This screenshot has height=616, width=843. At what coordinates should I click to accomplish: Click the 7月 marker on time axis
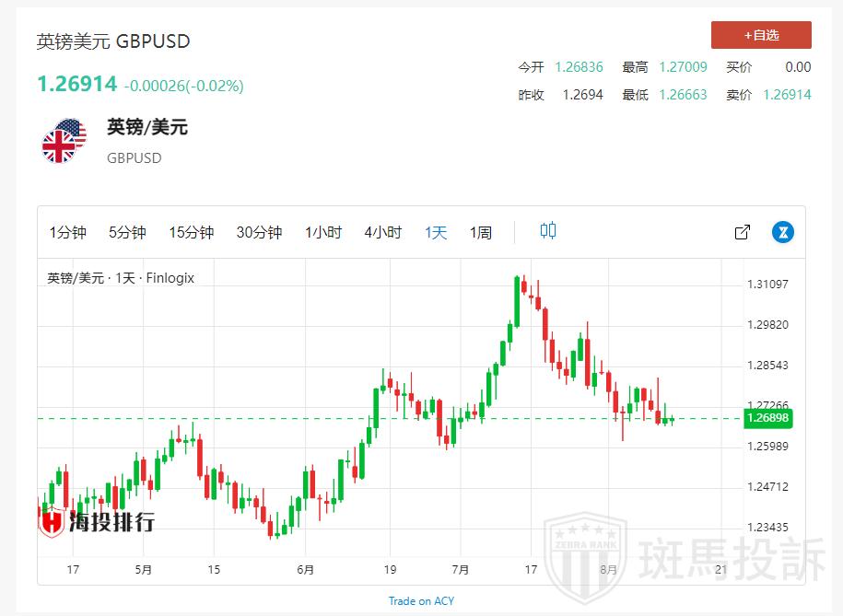[x=461, y=569]
